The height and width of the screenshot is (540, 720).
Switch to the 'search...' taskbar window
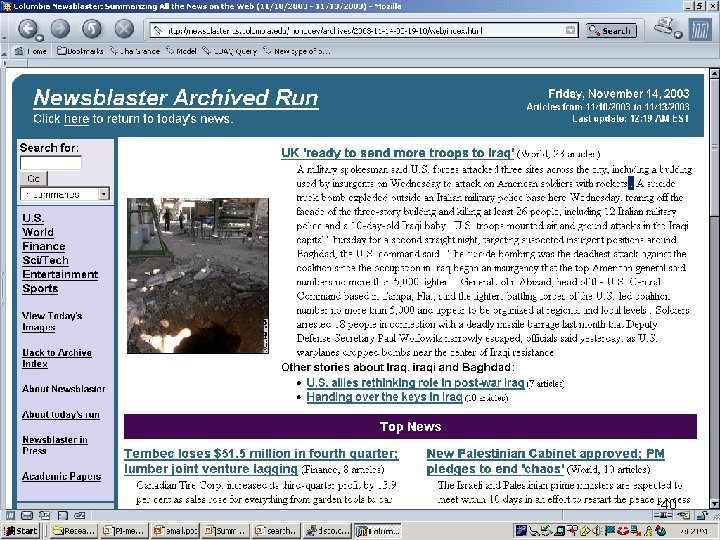click(276, 531)
